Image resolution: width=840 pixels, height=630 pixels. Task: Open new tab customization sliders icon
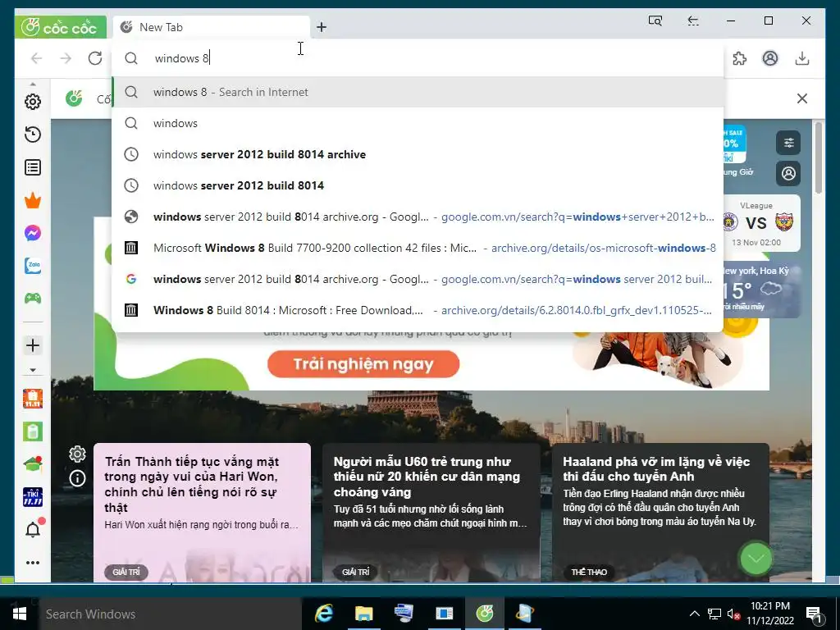pos(788,143)
